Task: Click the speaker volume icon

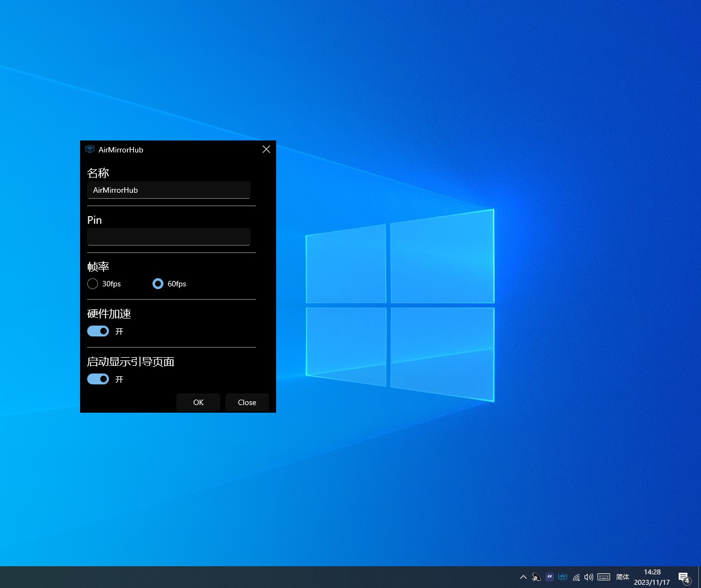Action: (589, 577)
